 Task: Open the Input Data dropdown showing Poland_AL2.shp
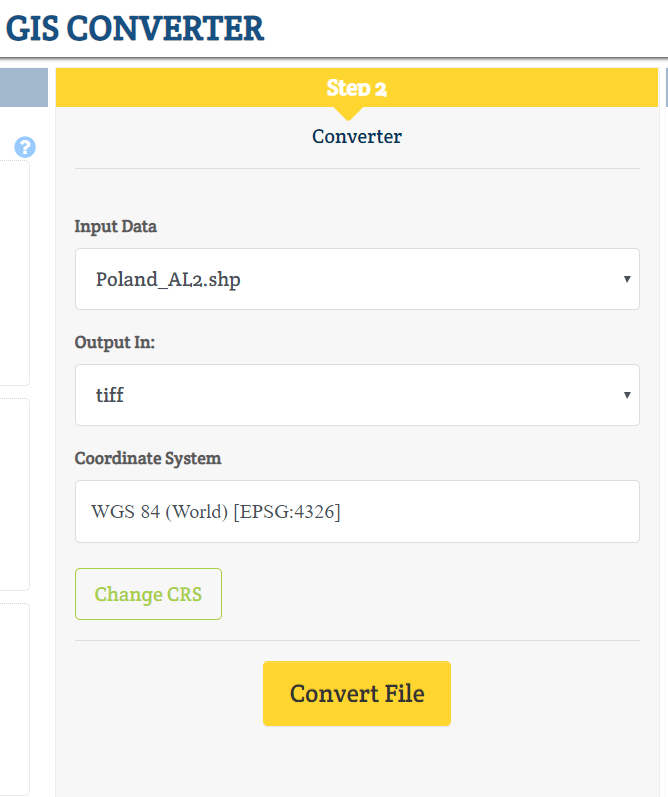(357, 279)
